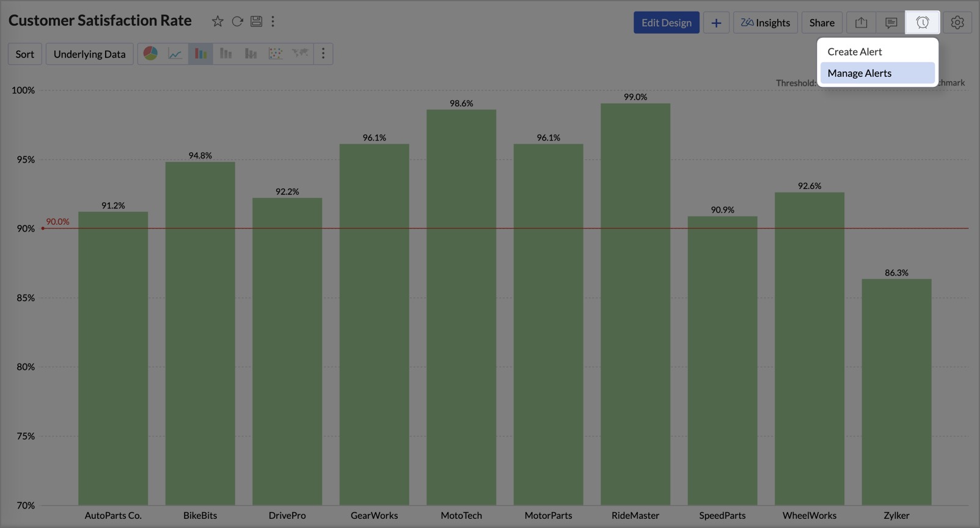The width and height of the screenshot is (980, 528).
Task: Click the alarm clock alerts icon
Action: click(x=923, y=23)
